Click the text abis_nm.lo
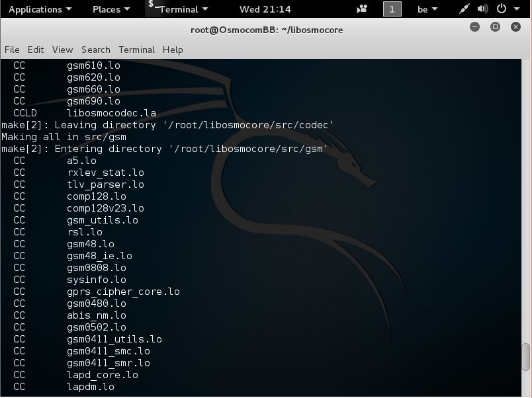This screenshot has height=398, width=532. [x=97, y=315]
